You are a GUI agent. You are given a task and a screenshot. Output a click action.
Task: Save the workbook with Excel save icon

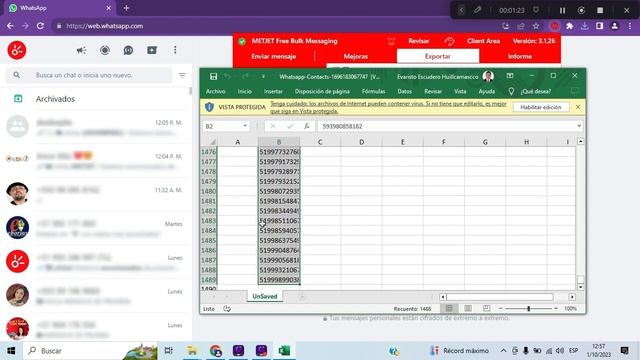click(x=213, y=76)
